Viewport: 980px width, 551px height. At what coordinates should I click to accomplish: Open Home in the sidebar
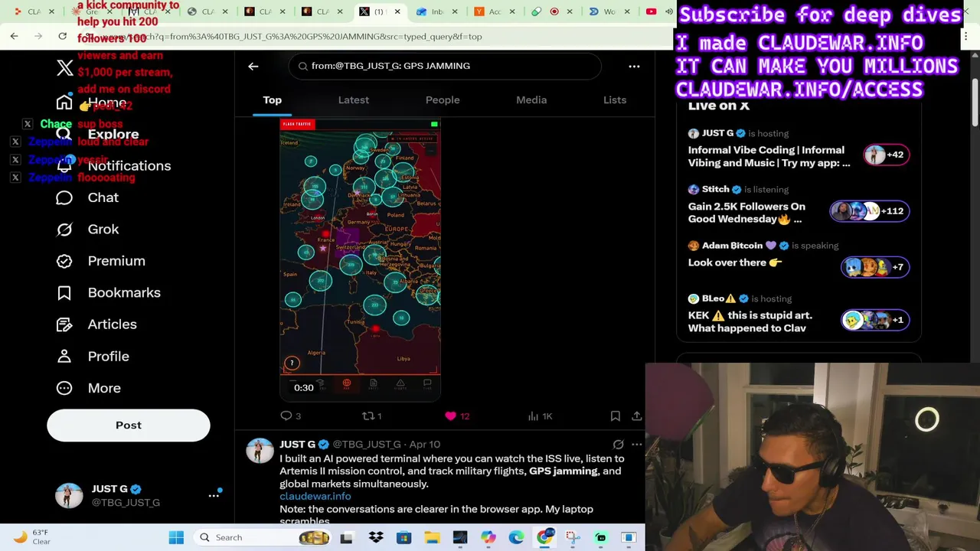click(92, 103)
